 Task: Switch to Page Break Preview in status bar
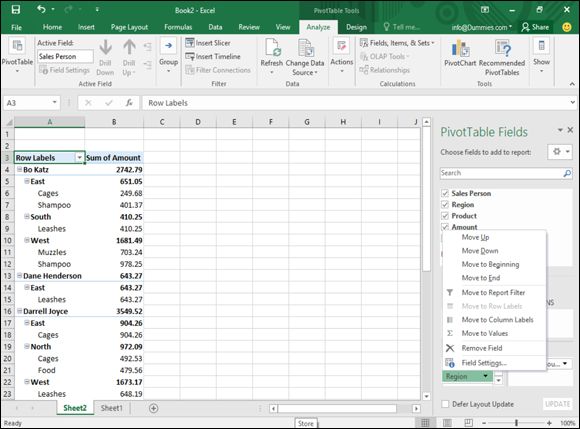[x=468, y=422]
